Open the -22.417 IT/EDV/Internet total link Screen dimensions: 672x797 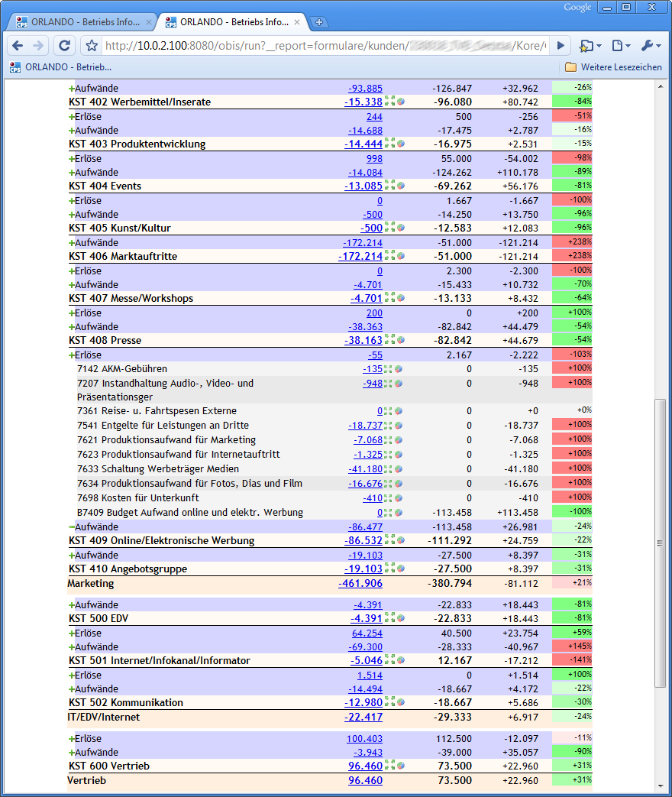363,718
